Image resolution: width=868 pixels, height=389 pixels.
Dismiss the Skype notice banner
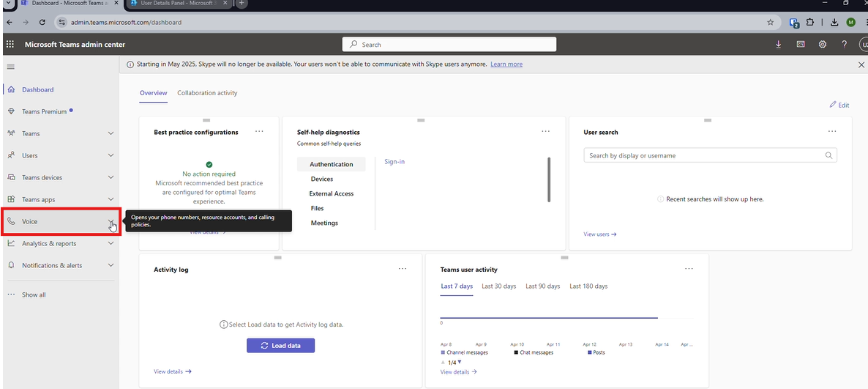click(x=861, y=64)
